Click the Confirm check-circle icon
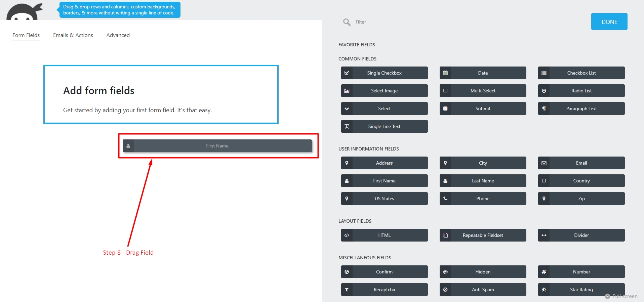 click(x=347, y=272)
